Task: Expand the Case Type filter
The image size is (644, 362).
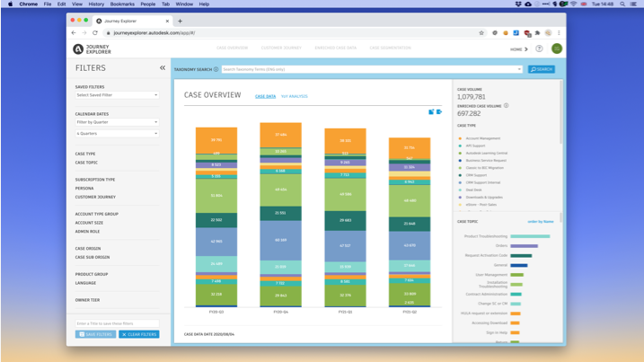Action: [x=85, y=155]
